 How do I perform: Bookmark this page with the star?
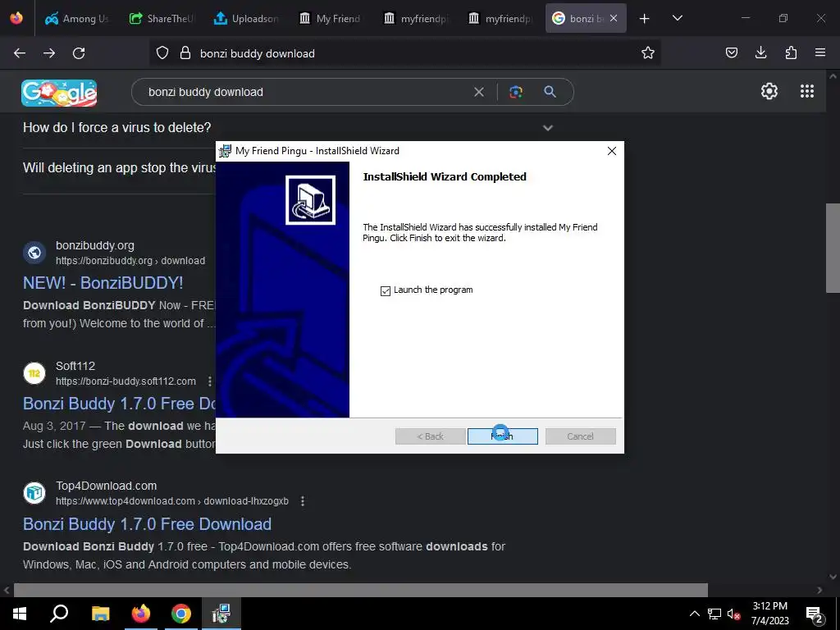tap(648, 52)
